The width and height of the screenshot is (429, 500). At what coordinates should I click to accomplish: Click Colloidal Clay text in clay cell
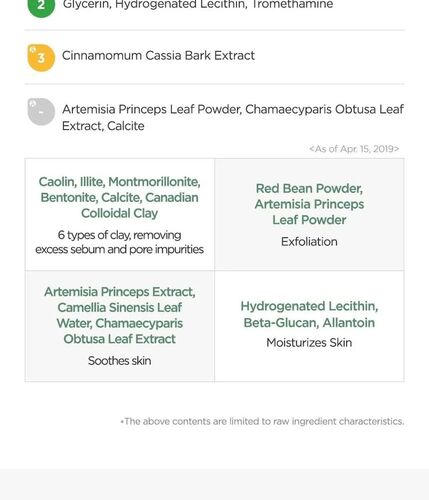120,213
